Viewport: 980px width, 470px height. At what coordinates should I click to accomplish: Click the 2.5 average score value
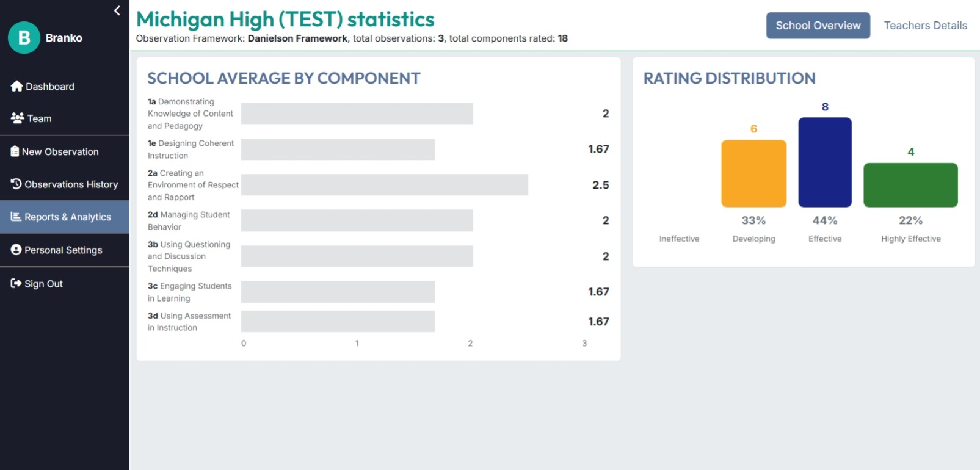click(x=601, y=185)
